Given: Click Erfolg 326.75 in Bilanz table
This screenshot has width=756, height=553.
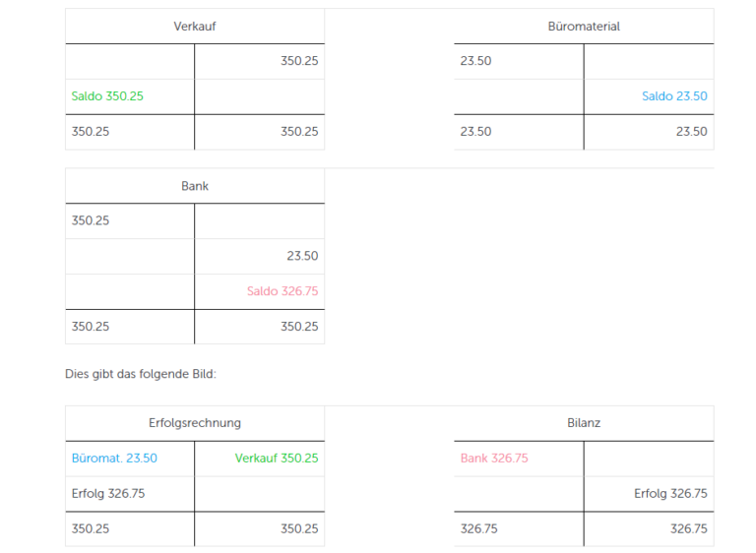Looking at the screenshot, I should click(x=670, y=494).
